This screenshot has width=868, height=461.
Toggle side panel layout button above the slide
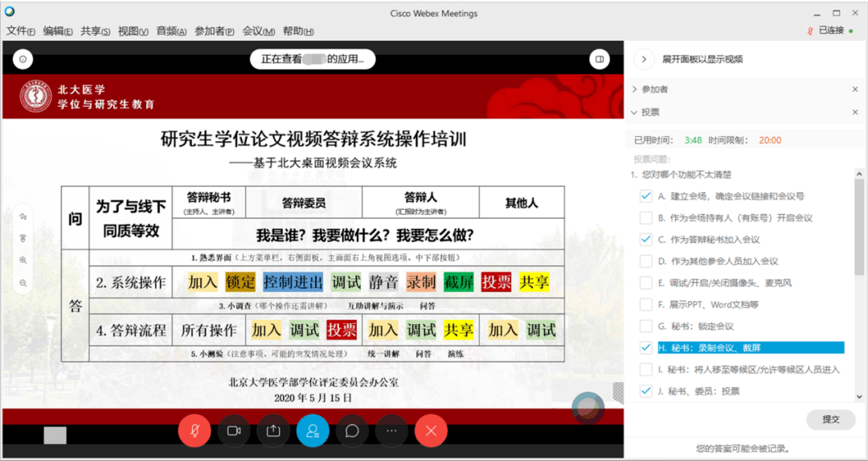(600, 60)
